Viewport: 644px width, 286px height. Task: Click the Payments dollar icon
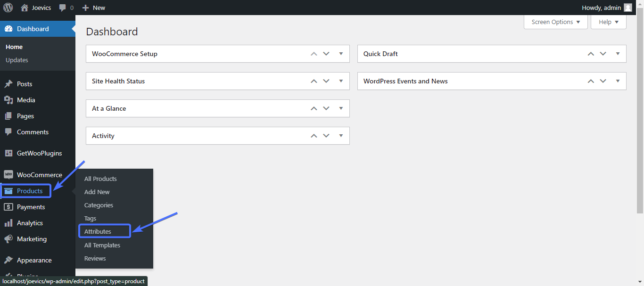click(x=8, y=207)
